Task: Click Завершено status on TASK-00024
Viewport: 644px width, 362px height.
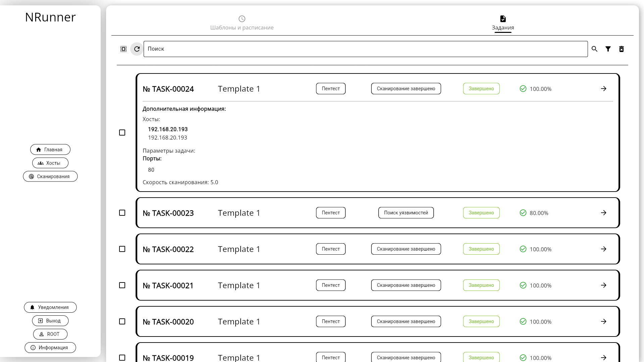Action: pos(481,89)
